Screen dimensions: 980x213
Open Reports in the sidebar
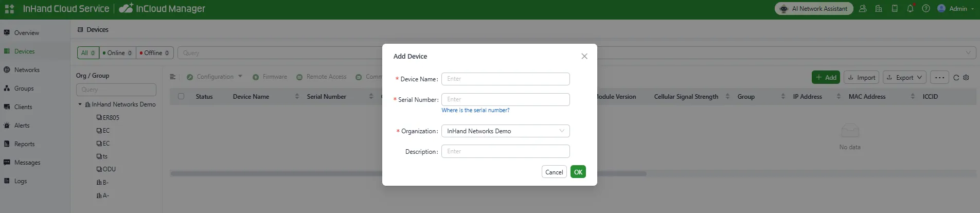tap(24, 144)
